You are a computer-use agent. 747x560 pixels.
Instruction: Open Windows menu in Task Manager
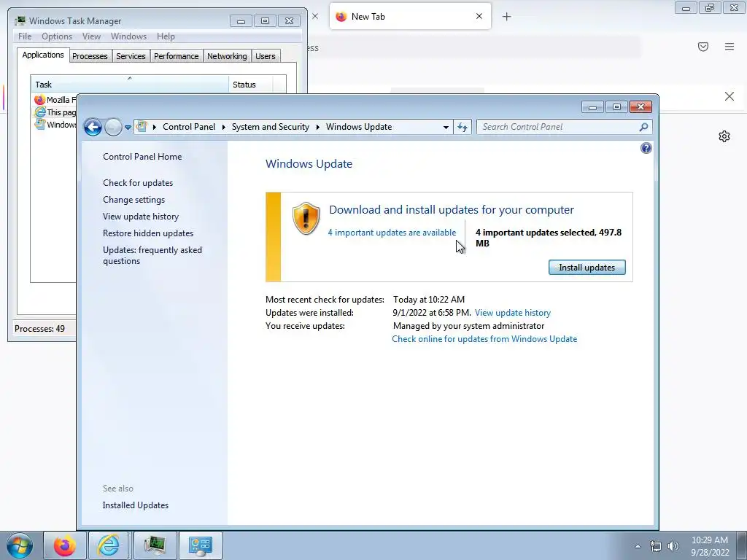pyautogui.click(x=128, y=36)
